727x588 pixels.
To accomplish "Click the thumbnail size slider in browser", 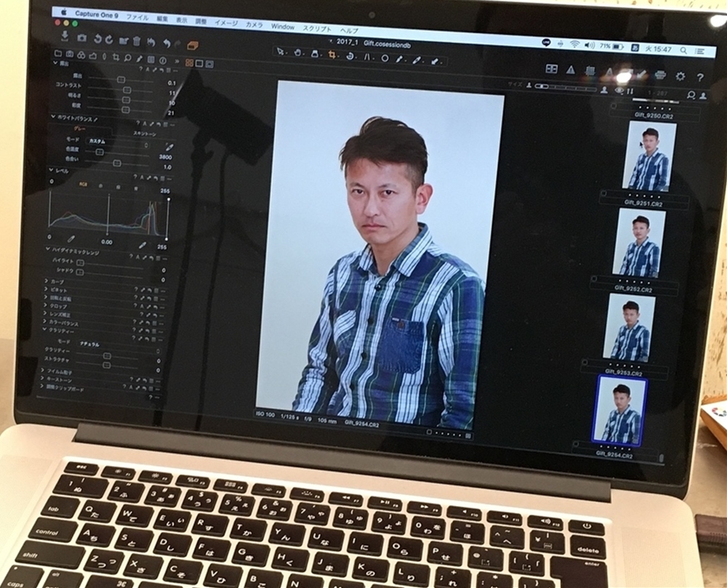I will pos(564,87).
